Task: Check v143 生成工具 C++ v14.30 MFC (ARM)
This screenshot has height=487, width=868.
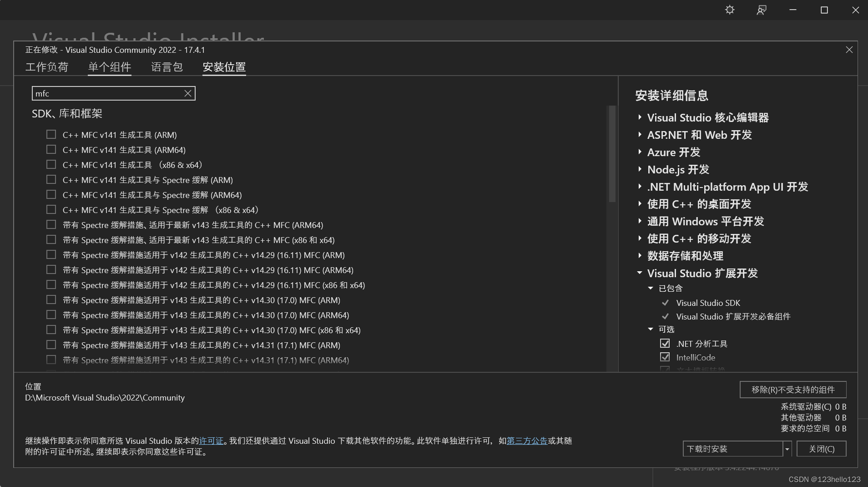Action: (50, 299)
